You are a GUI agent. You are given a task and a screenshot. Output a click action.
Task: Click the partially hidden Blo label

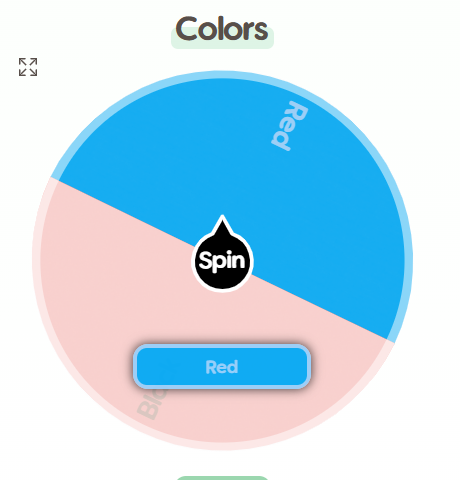[x=152, y=403]
